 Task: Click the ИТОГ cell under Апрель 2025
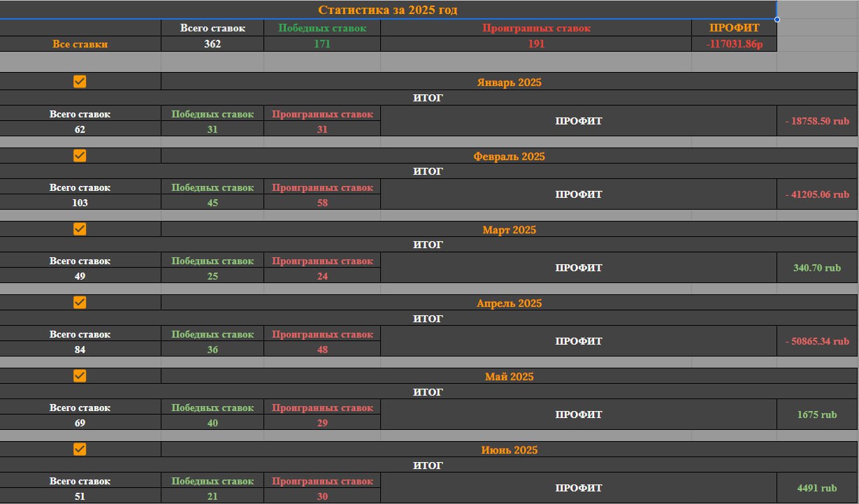point(428,318)
